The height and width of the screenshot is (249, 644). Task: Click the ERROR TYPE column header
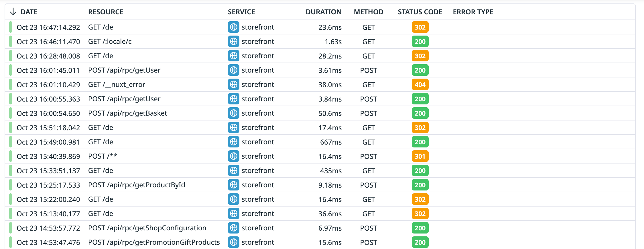473,12
